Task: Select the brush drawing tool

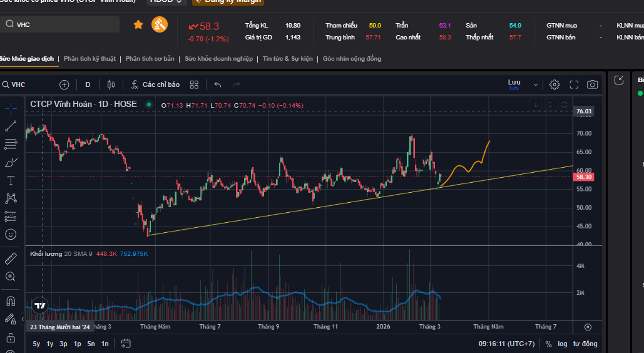Action: point(11,163)
